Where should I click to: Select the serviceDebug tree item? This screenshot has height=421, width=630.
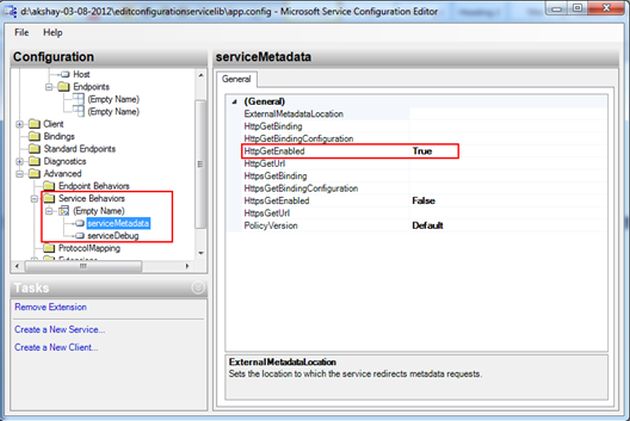(x=113, y=236)
